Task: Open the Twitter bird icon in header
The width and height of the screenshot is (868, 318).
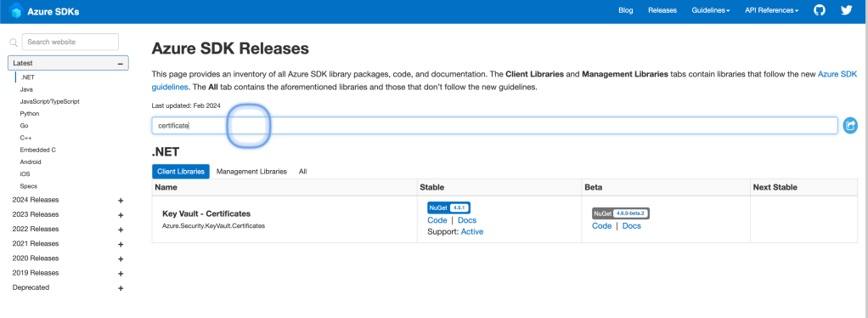Action: 846,10
